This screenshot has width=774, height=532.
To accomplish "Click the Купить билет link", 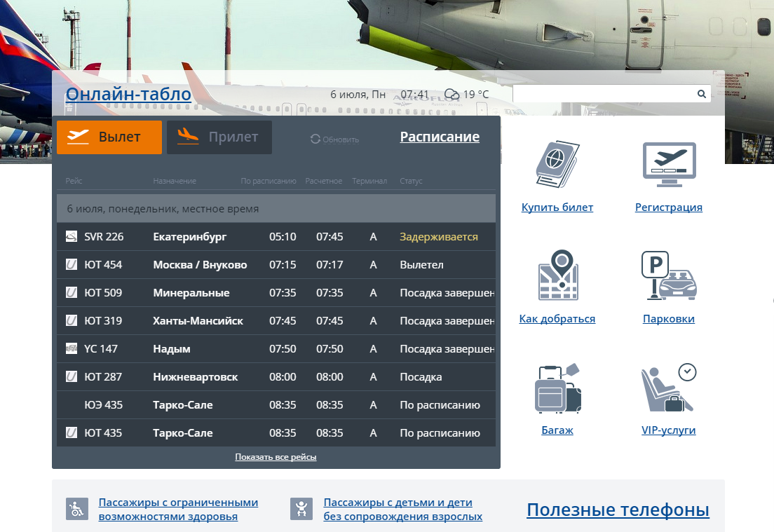I will coord(557,207).
